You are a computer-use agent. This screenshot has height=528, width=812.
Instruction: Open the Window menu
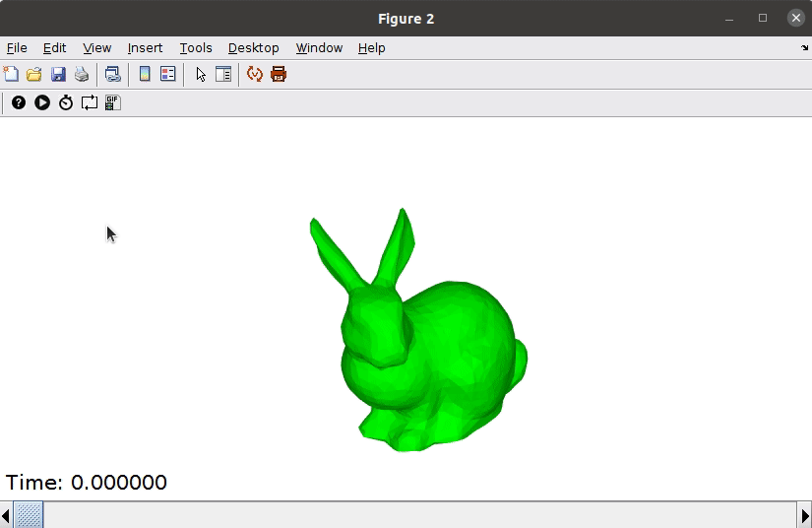pyautogui.click(x=319, y=47)
